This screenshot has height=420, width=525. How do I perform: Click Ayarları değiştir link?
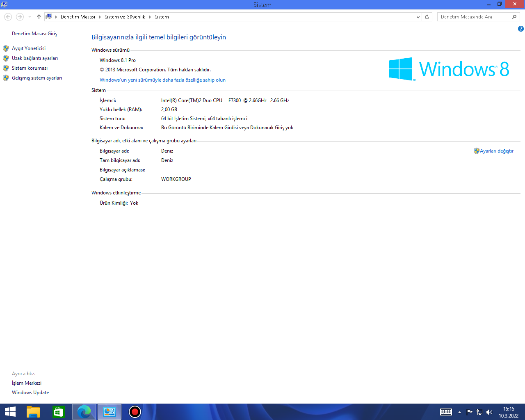(x=497, y=151)
